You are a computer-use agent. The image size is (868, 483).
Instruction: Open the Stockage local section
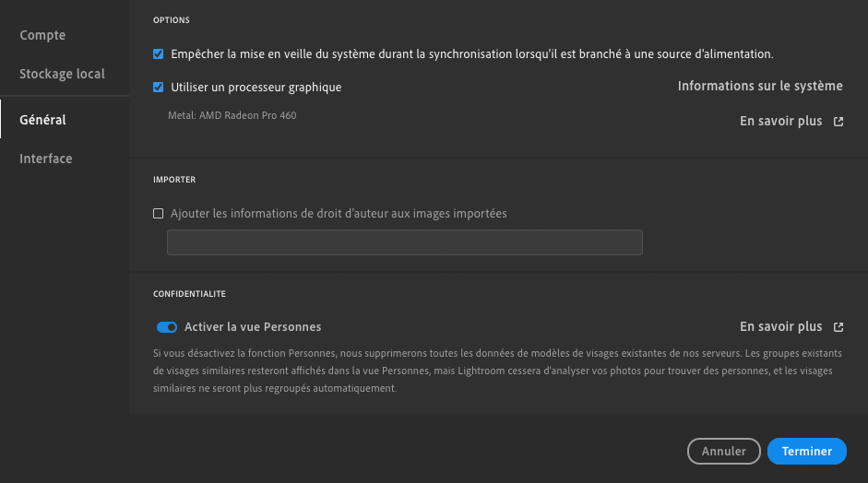pos(62,74)
